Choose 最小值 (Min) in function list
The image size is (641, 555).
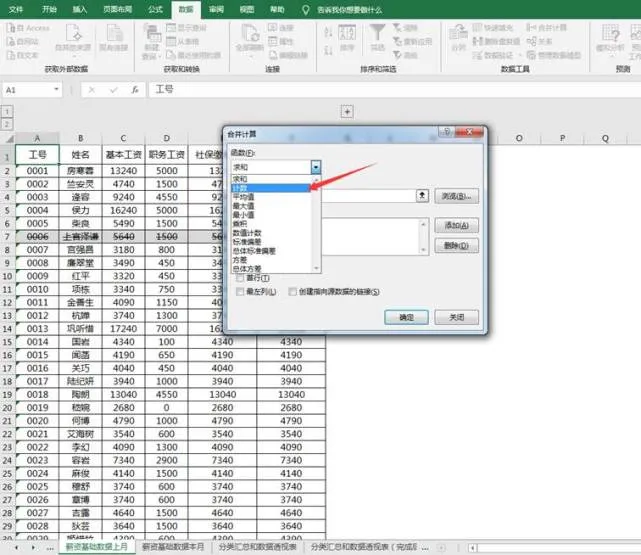270,215
